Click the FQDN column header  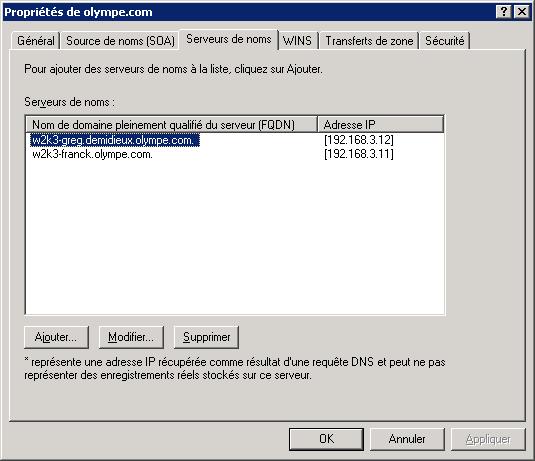click(172, 125)
